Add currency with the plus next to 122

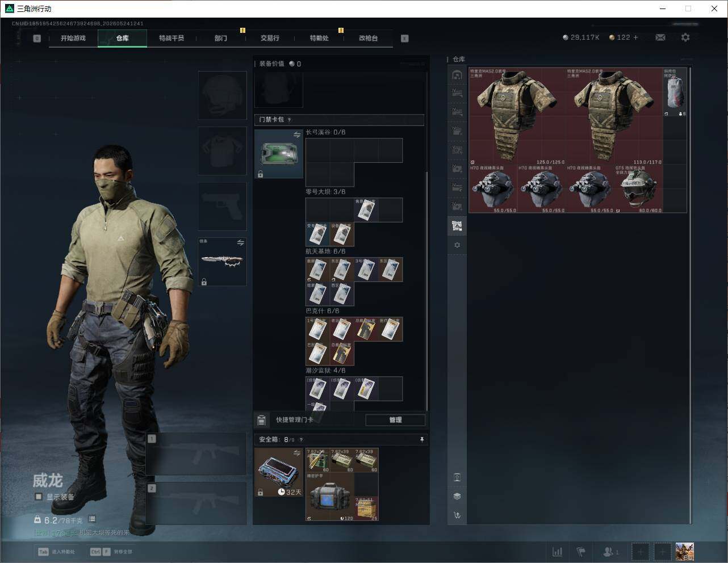[x=636, y=37]
